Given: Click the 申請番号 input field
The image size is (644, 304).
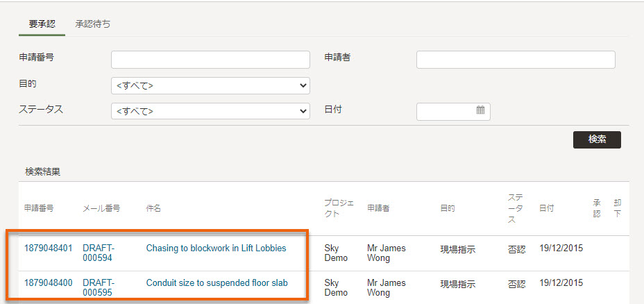Looking at the screenshot, I should point(210,60).
